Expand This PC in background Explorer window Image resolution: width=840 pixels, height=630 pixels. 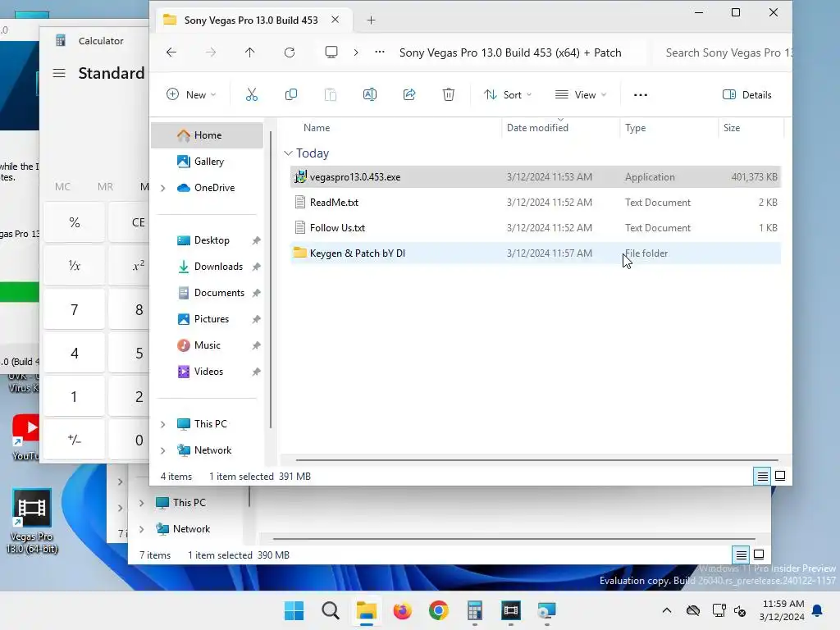(x=141, y=503)
